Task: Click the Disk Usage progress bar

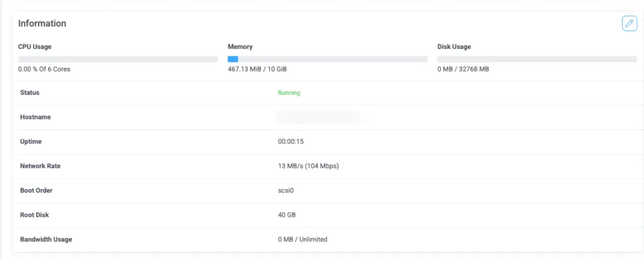Action: click(x=536, y=59)
